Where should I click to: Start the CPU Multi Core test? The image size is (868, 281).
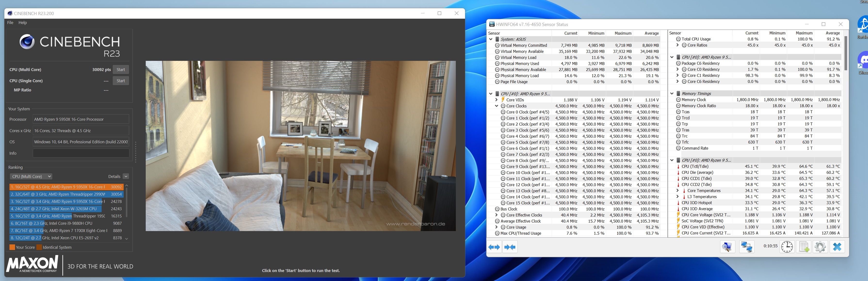click(x=121, y=70)
